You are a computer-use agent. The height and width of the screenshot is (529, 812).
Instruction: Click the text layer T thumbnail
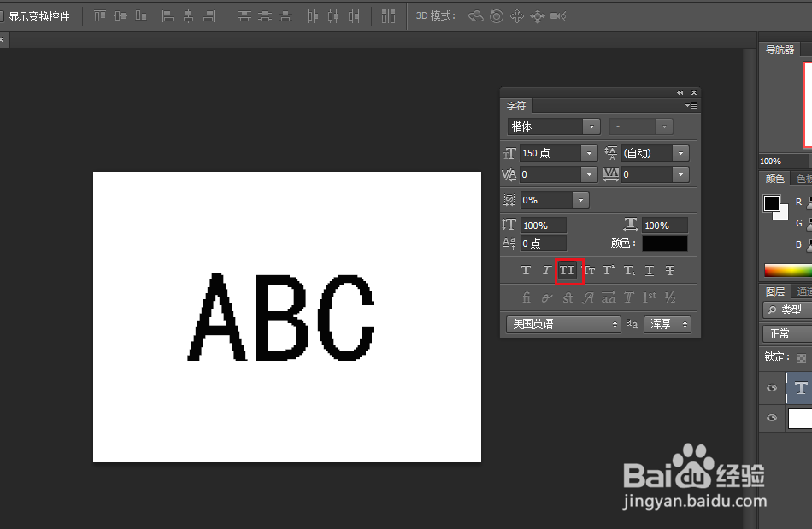point(800,388)
